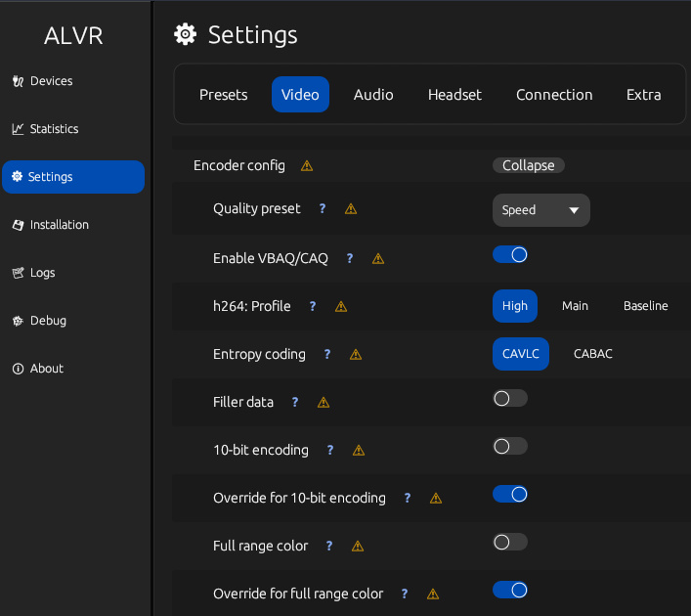Toggle Override for 10-bit encoding switch
Image resolution: width=691 pixels, height=616 pixels.
[x=510, y=494]
